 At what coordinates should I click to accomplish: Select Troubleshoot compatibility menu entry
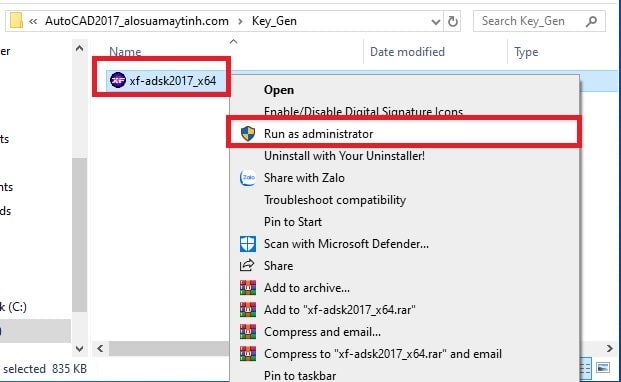[x=335, y=200]
